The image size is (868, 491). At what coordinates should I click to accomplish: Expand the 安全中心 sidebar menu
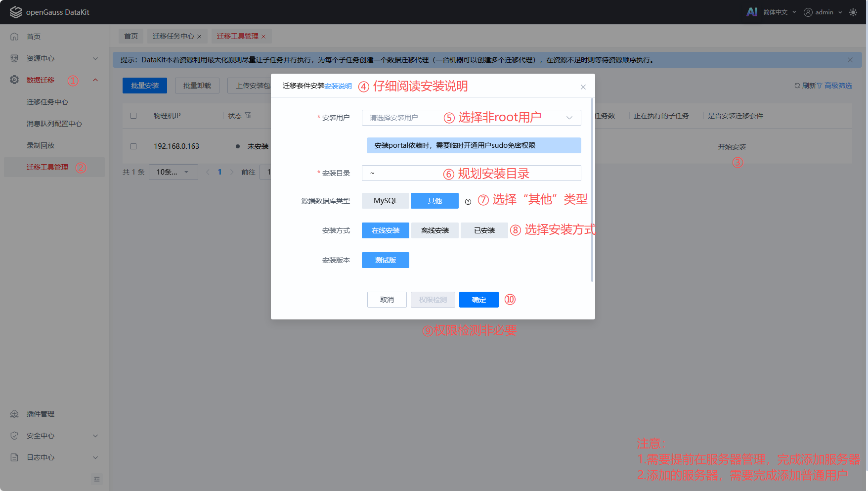[95, 436]
